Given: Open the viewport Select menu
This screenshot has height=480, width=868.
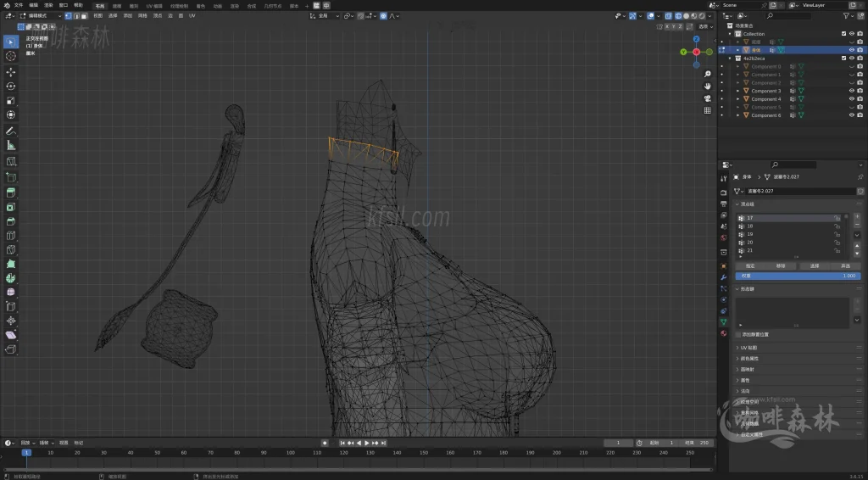Looking at the screenshot, I should 113,16.
